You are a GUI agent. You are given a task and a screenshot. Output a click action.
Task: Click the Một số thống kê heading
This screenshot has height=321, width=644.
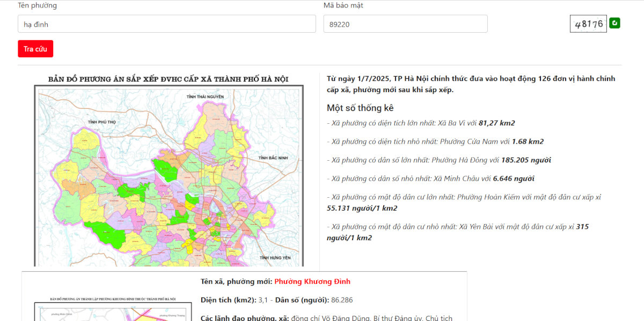pos(361,108)
